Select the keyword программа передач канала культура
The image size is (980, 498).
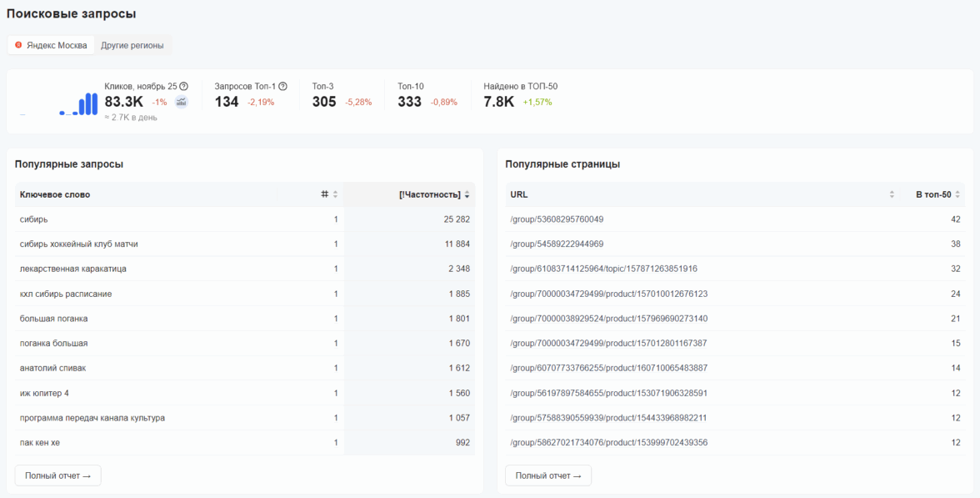click(92, 418)
